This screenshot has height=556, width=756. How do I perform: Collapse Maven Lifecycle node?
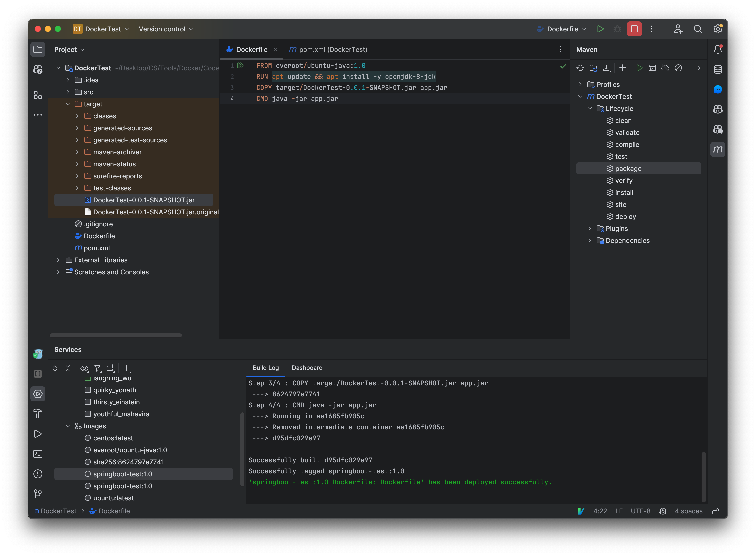(590, 109)
